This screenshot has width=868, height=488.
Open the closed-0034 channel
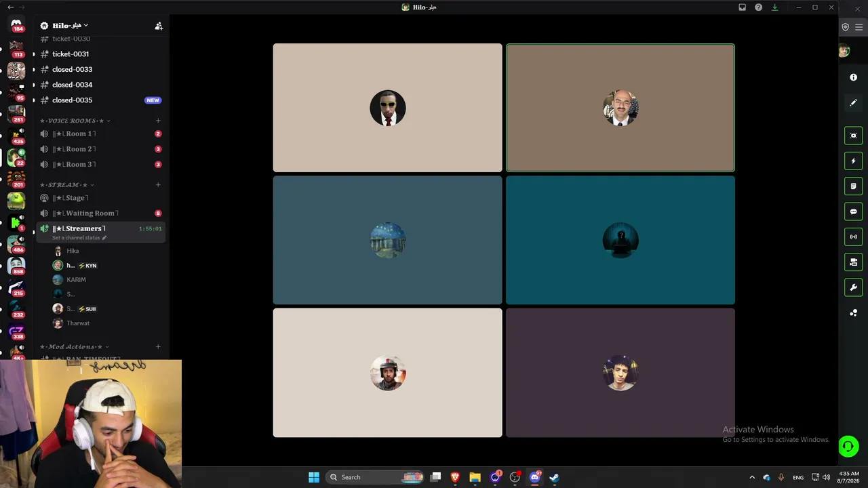(x=101, y=85)
